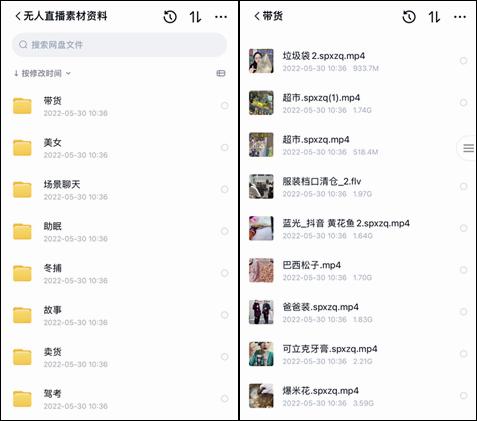Go back from 带货 folder

pos(257,16)
